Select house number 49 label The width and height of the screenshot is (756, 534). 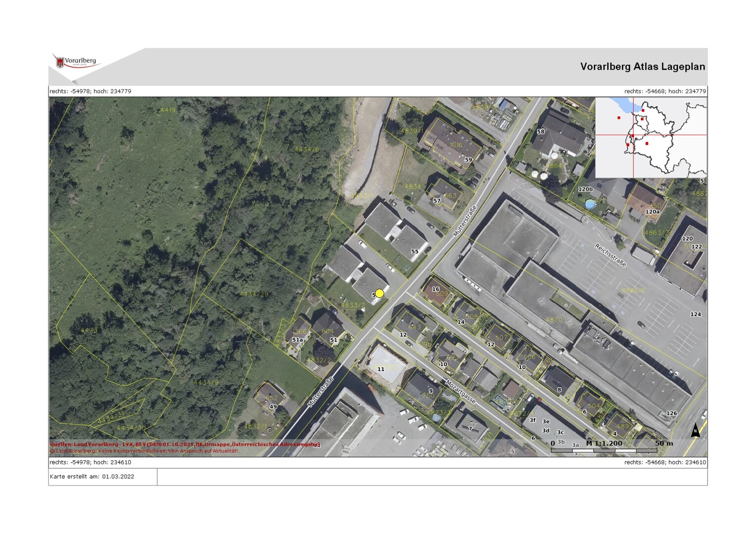click(x=273, y=407)
